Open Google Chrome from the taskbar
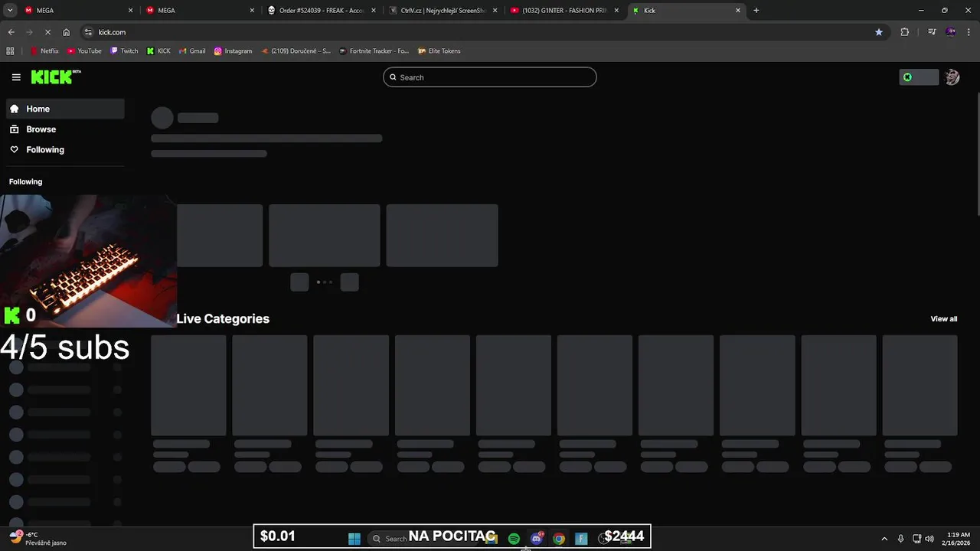The width and height of the screenshot is (980, 551). pyautogui.click(x=559, y=539)
